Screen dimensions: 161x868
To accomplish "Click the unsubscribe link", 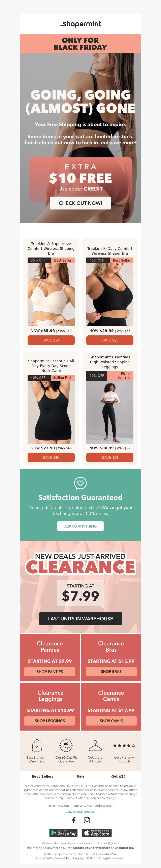I will (x=124, y=848).
